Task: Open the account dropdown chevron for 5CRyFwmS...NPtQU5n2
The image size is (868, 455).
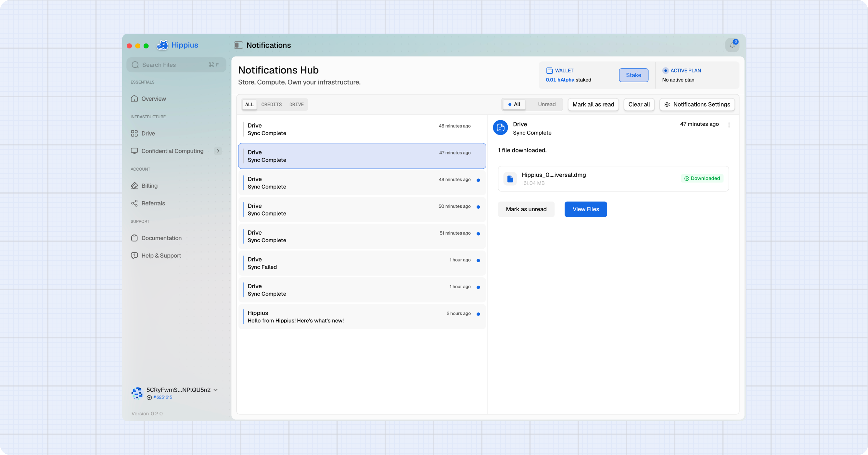Action: coord(216,390)
